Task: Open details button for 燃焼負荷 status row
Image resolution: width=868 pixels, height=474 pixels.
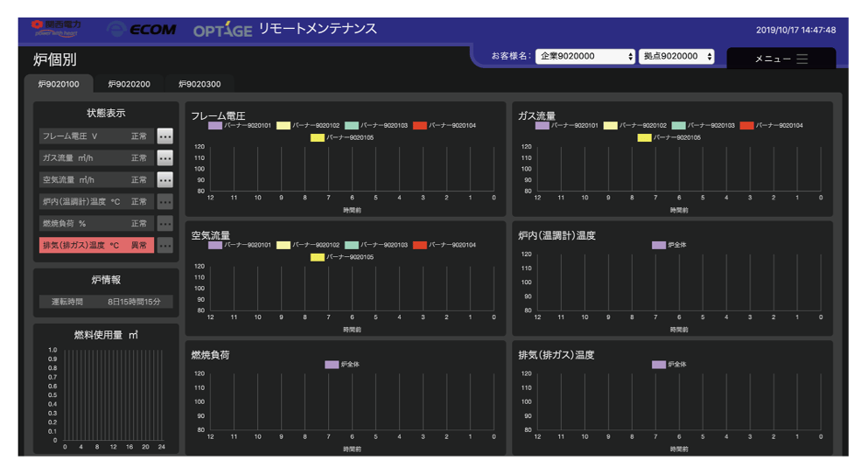Action: 165,224
